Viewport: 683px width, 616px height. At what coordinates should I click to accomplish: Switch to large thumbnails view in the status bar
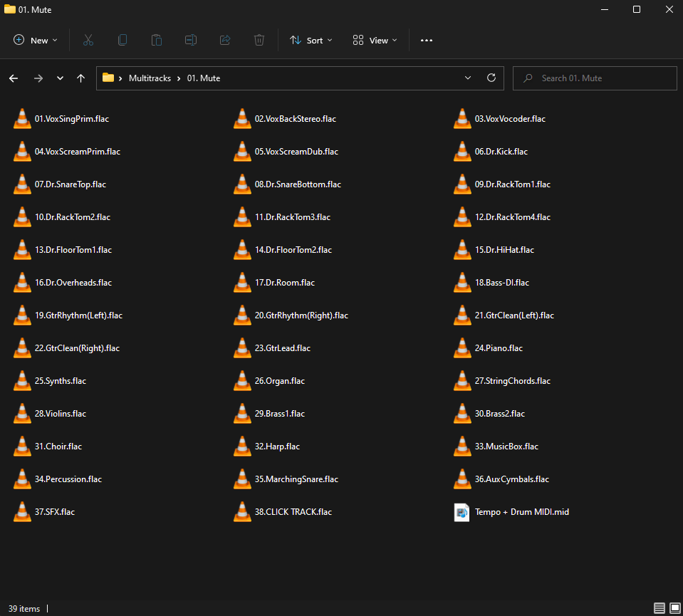[674, 609]
